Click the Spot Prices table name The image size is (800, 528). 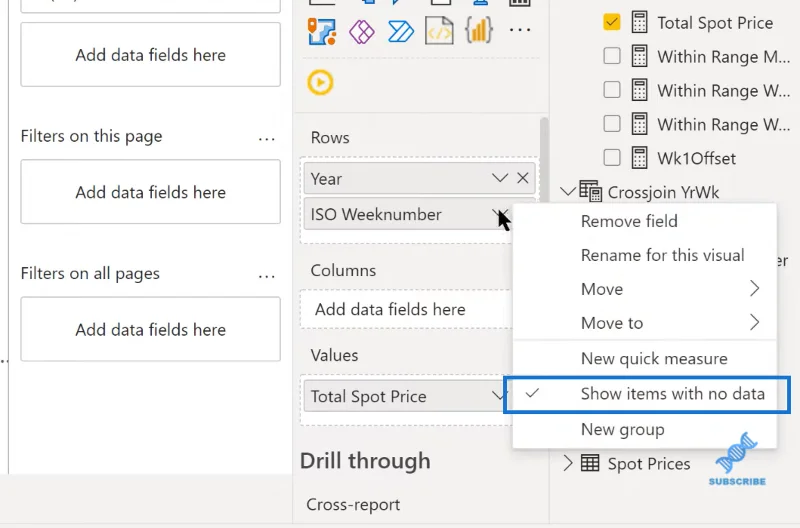pos(649,464)
